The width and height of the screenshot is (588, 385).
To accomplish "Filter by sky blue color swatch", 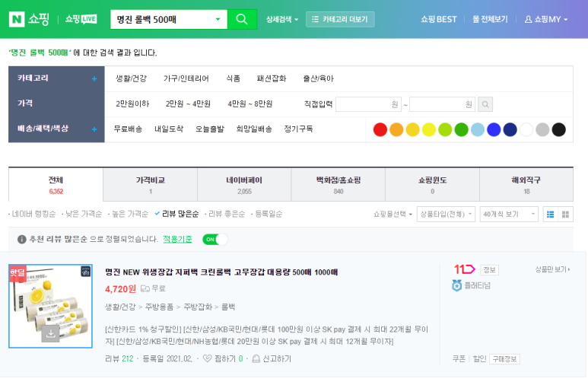I will pos(478,129).
